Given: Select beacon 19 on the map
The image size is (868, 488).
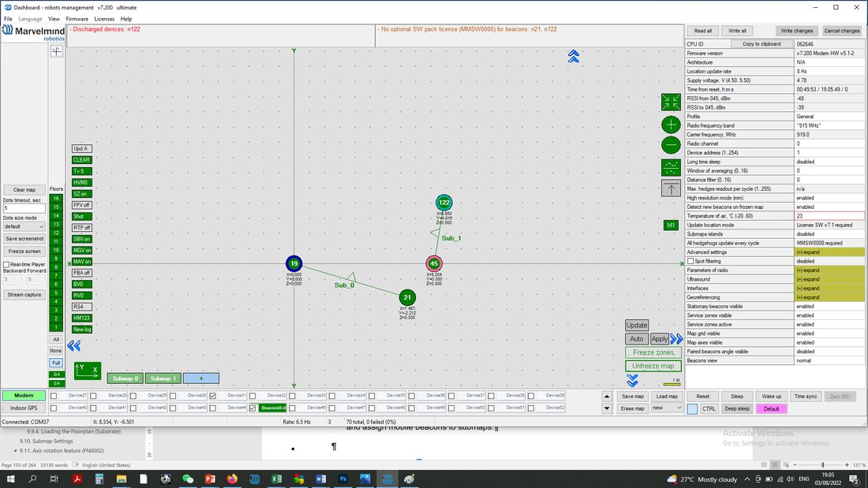Looking at the screenshot, I should pyautogui.click(x=294, y=263).
